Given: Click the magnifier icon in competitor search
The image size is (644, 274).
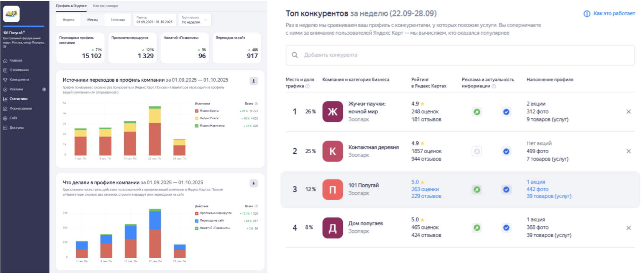Looking at the screenshot, I should click(294, 55).
